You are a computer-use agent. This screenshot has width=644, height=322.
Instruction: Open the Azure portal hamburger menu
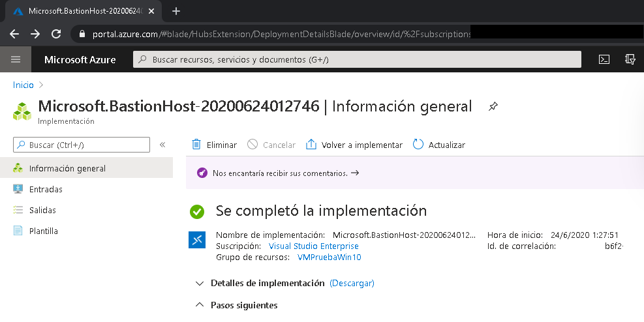pos(16,59)
